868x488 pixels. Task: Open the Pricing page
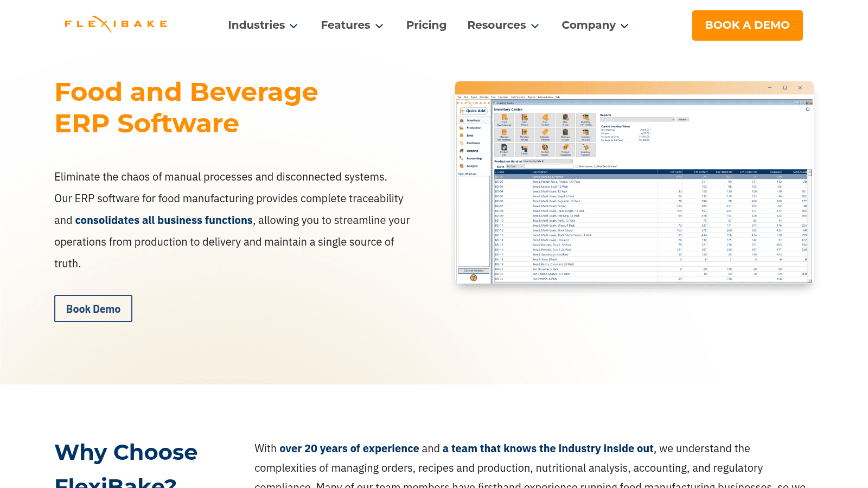(x=426, y=25)
